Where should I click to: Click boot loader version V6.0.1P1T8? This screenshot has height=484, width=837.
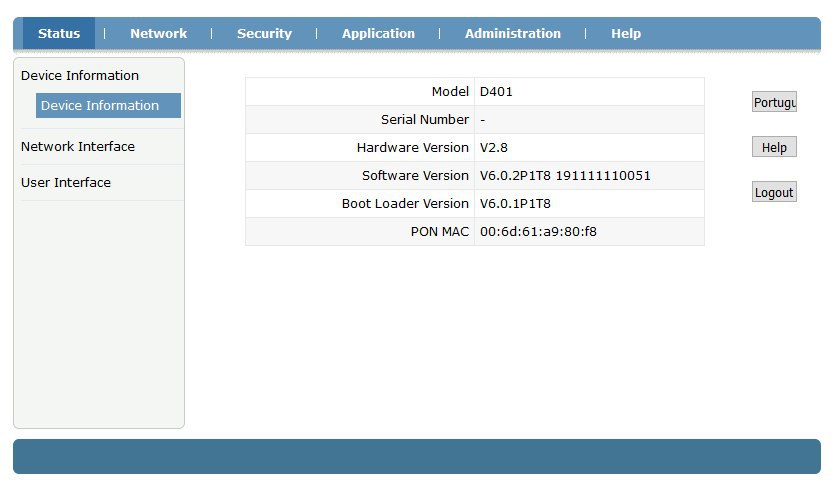tap(515, 204)
